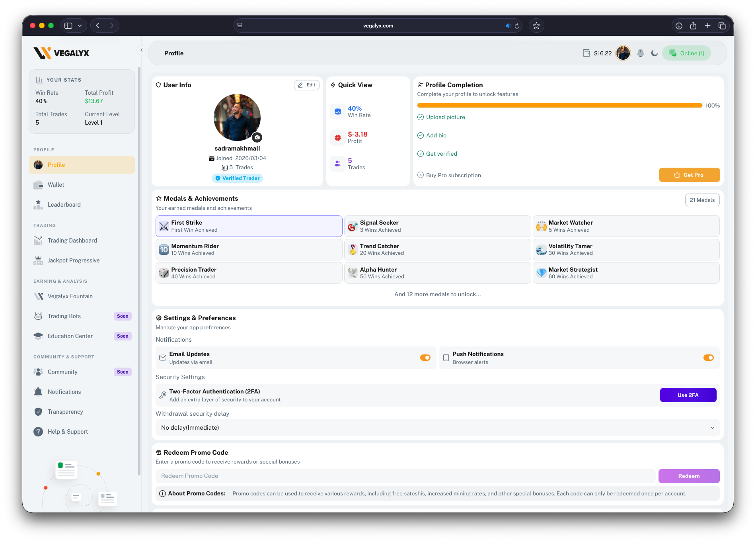Click the Transparency shield icon
This screenshot has width=756, height=542.
click(38, 412)
